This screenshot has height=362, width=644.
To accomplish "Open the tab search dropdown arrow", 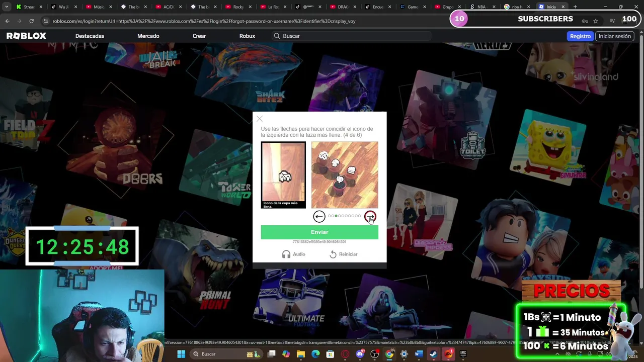I will pyautogui.click(x=6, y=7).
